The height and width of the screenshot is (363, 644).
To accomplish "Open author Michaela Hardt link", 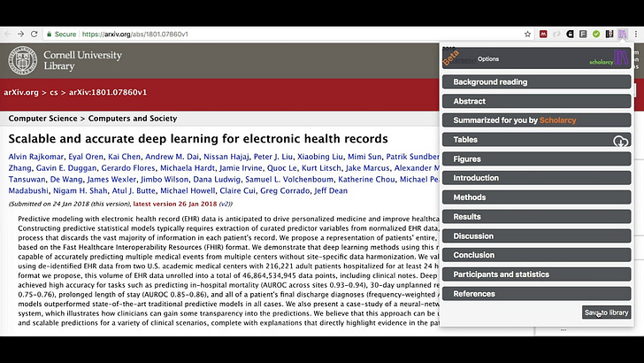I will (188, 168).
